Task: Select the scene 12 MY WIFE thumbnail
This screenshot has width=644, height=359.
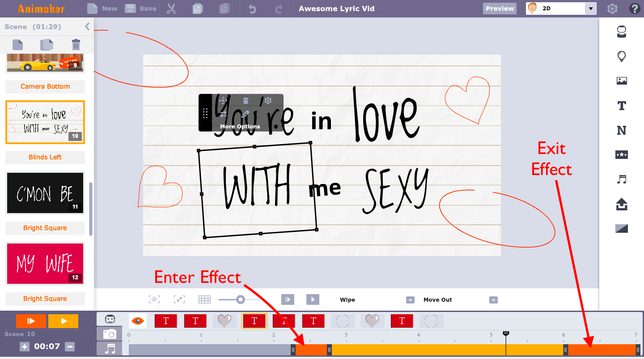Action: (45, 264)
